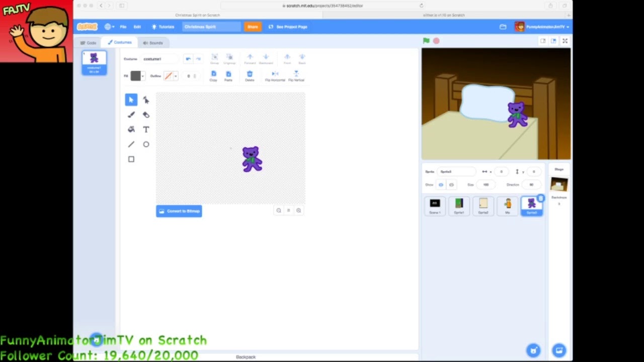Select the arrow Select tool
Image resolution: width=644 pixels, height=362 pixels.
[x=131, y=100]
